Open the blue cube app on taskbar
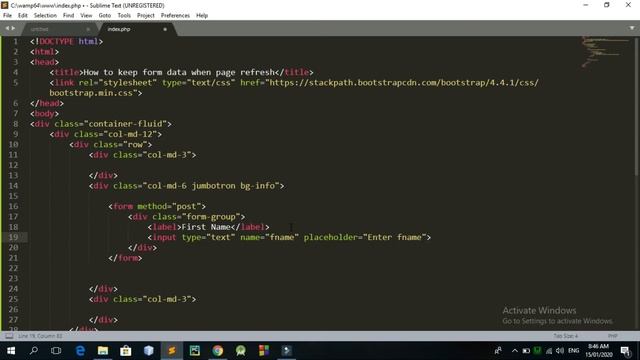 point(149,351)
